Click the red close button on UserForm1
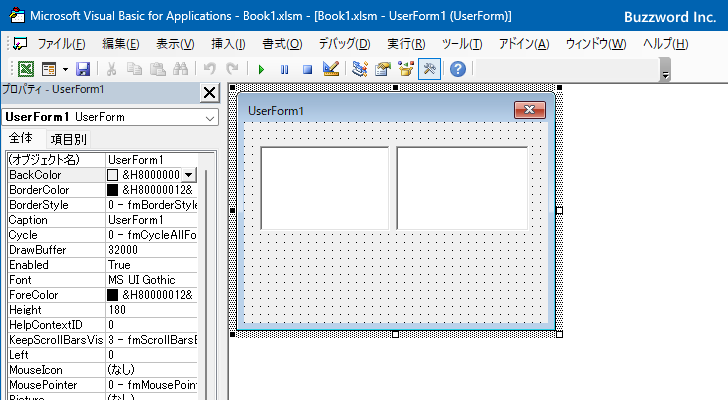 point(530,110)
